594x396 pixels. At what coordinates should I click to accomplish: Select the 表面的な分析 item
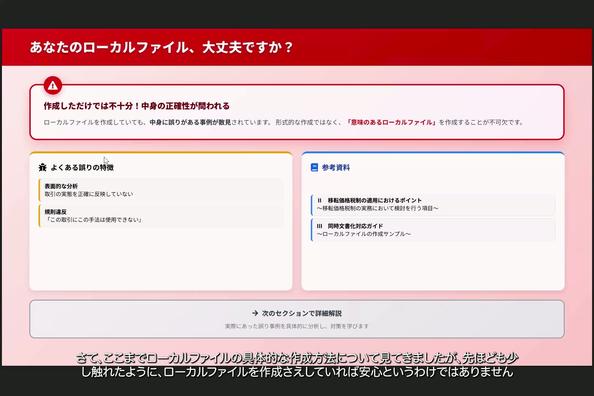click(x=161, y=190)
